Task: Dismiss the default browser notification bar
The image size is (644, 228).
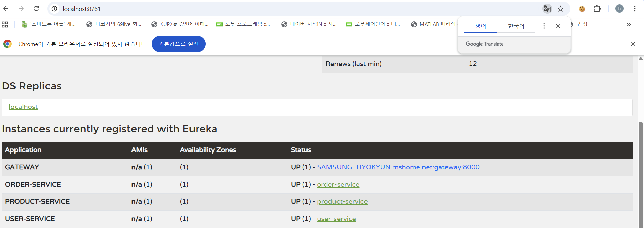Action: click(633, 44)
